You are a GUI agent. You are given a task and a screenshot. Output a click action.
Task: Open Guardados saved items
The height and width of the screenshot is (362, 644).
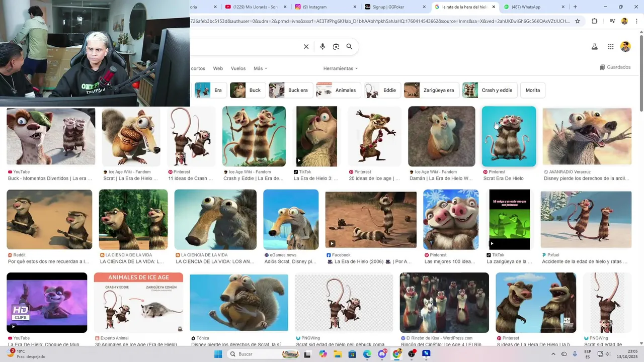[615, 67]
